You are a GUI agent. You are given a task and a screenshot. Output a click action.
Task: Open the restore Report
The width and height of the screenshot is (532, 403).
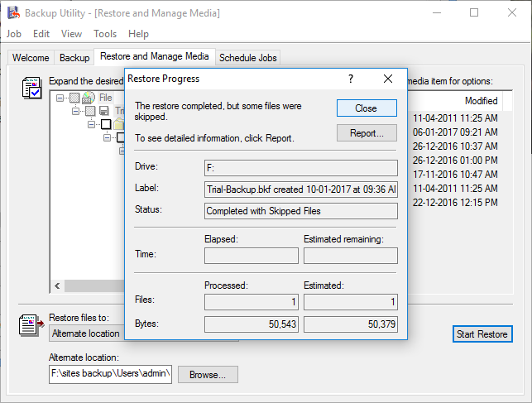tap(367, 133)
